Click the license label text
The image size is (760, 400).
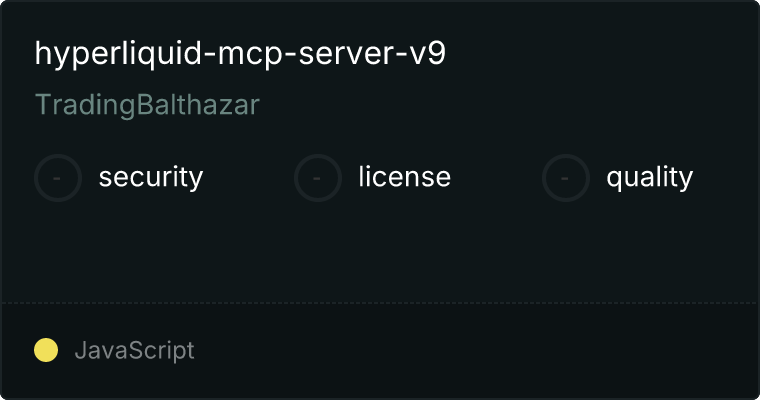pyautogui.click(x=405, y=176)
